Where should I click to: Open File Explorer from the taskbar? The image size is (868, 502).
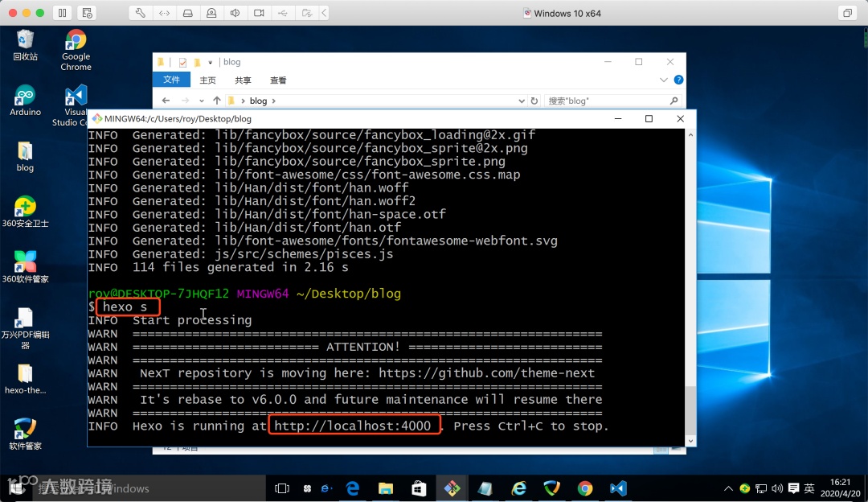point(385,488)
